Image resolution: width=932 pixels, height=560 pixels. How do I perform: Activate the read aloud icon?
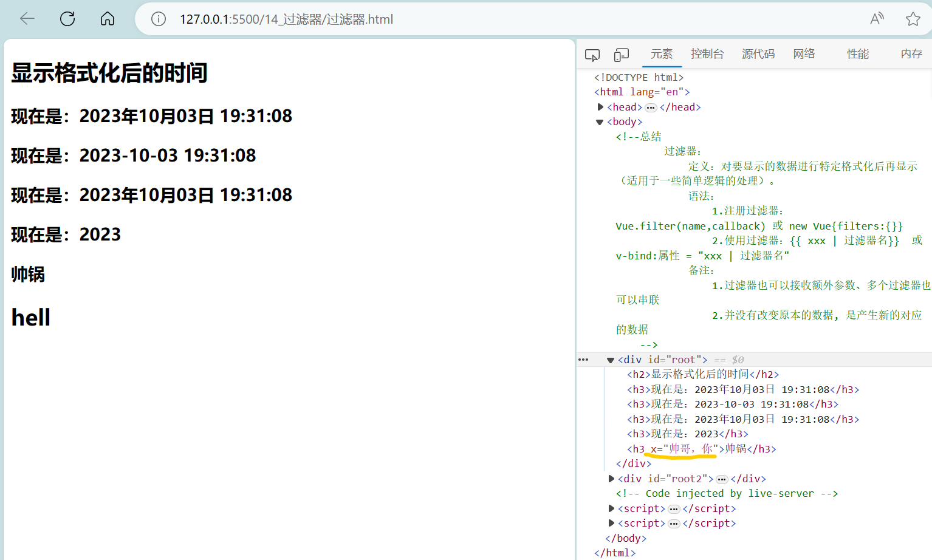click(x=877, y=19)
